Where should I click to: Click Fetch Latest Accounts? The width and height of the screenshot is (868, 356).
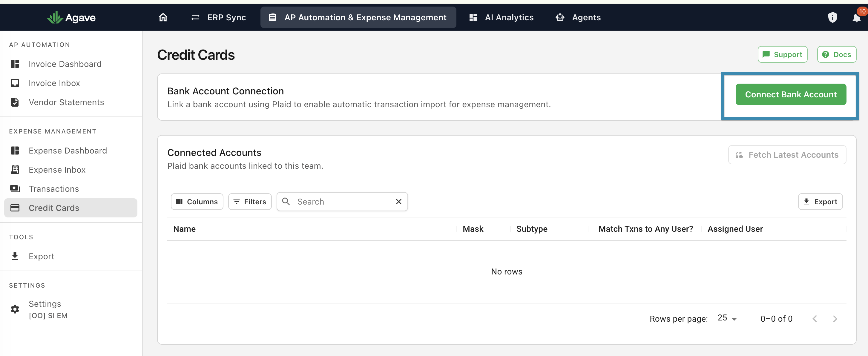point(787,155)
